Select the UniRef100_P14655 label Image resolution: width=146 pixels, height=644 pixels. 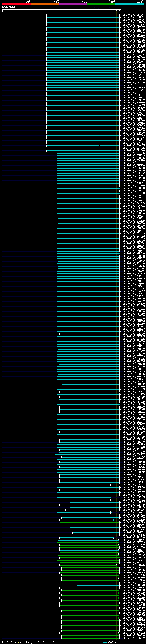pyautogui.click(x=133, y=108)
